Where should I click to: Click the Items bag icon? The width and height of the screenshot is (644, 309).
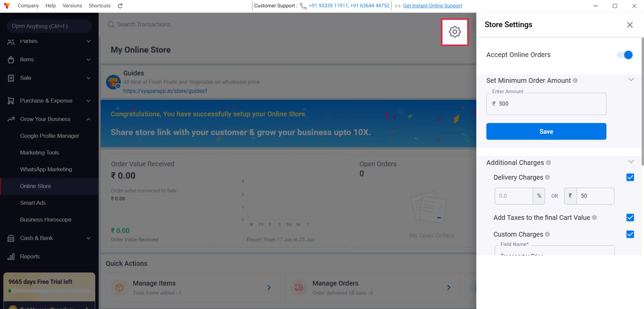(x=11, y=60)
